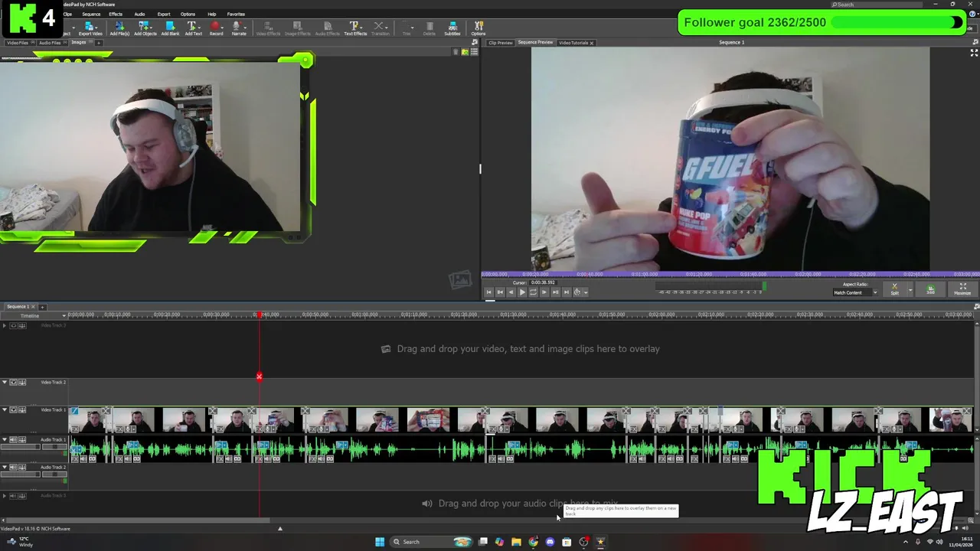Click the Split scissors button in preview
The image size is (980, 551).
[x=894, y=289]
